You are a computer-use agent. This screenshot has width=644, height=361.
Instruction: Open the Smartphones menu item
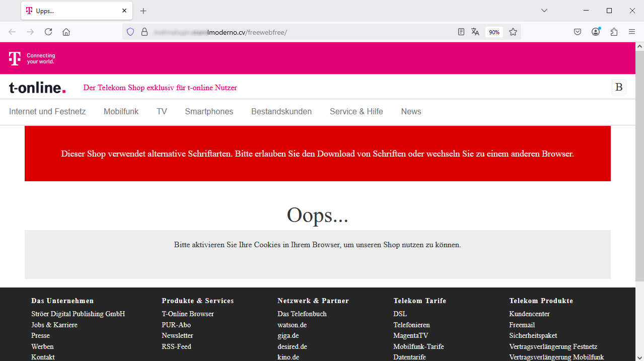click(x=209, y=112)
